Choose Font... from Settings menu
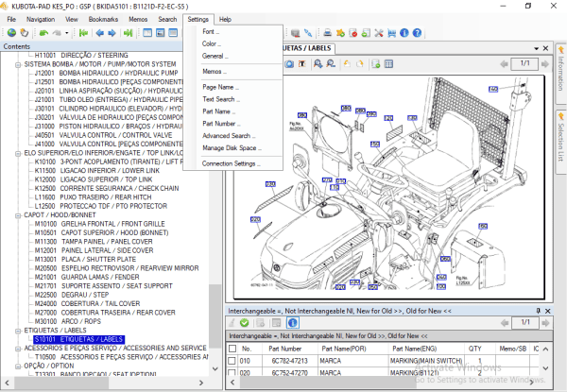Screen dimensions: 567x392 (x=232, y=31)
